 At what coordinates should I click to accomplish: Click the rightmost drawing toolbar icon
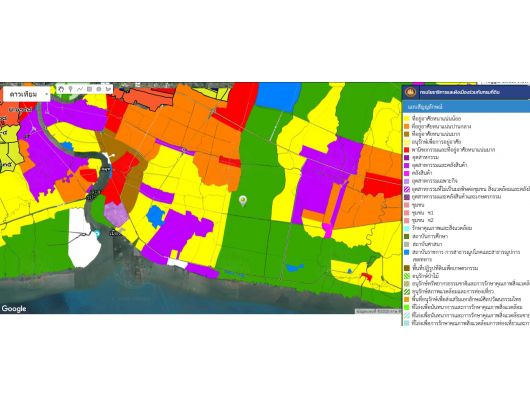108,89
